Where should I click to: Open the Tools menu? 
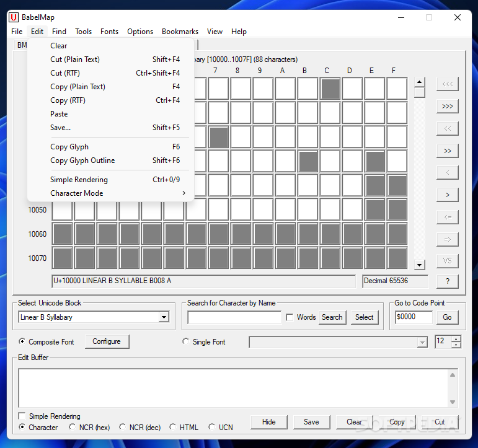(x=84, y=32)
